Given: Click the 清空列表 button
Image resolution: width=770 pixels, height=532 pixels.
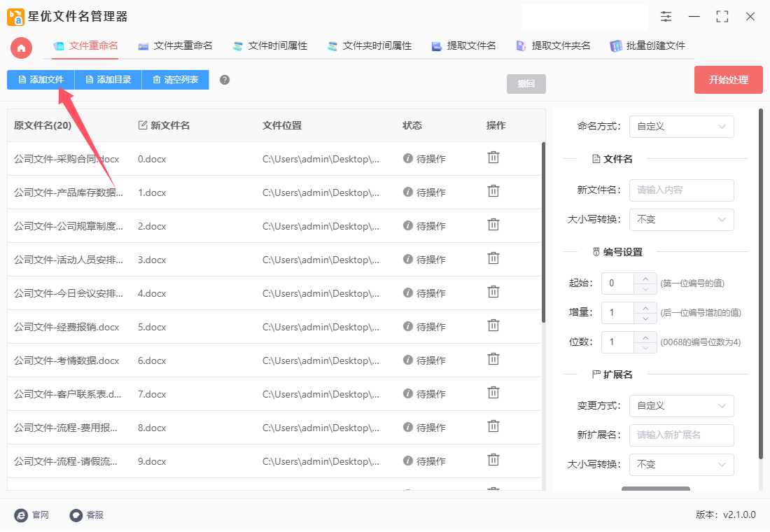Looking at the screenshot, I should [175, 80].
